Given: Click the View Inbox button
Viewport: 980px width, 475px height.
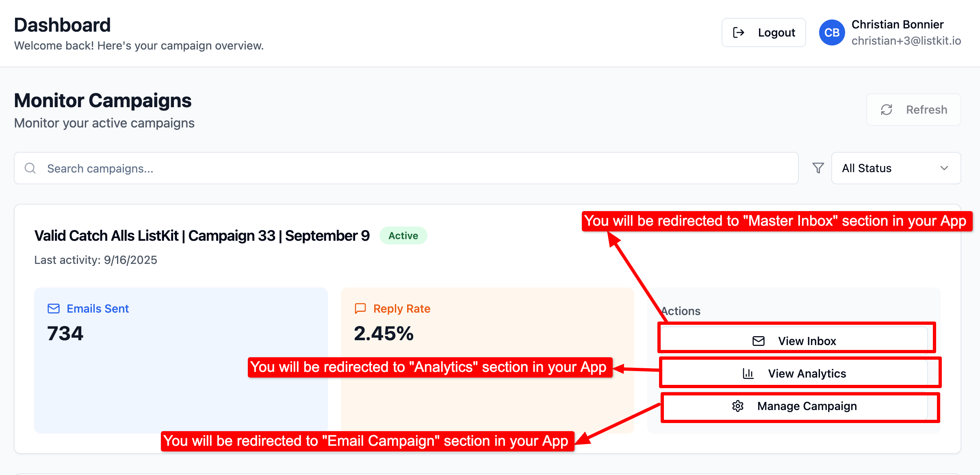Looking at the screenshot, I should point(807,341).
